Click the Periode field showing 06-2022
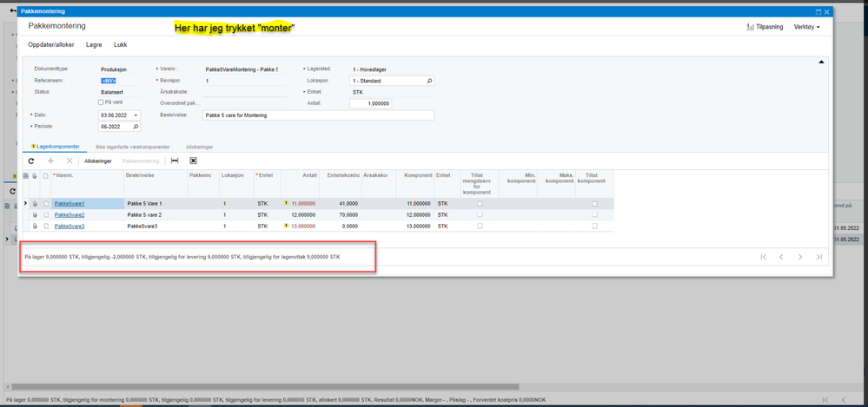This screenshot has width=868, height=407. point(120,127)
